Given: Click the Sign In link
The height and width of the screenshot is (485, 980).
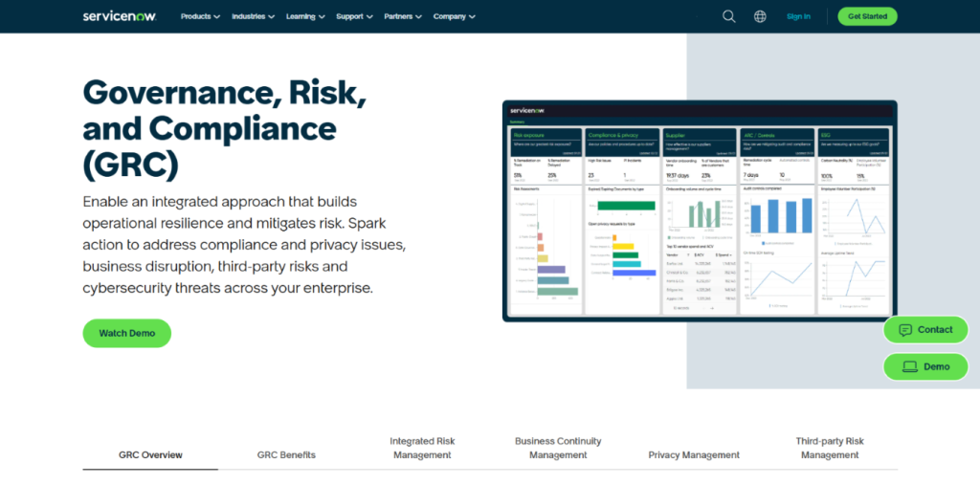Looking at the screenshot, I should point(798,17).
